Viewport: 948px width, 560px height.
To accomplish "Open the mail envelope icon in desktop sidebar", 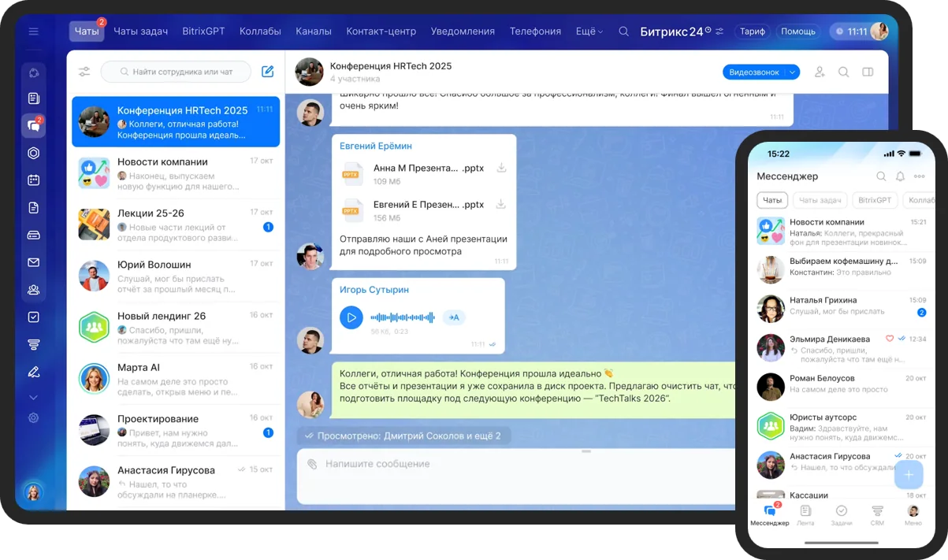I will click(33, 262).
